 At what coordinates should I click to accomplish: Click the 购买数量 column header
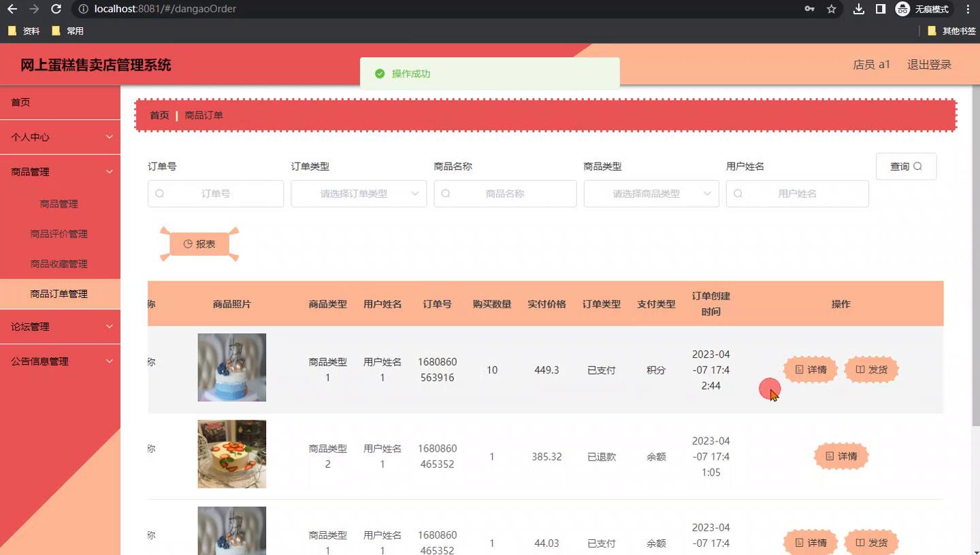(492, 304)
